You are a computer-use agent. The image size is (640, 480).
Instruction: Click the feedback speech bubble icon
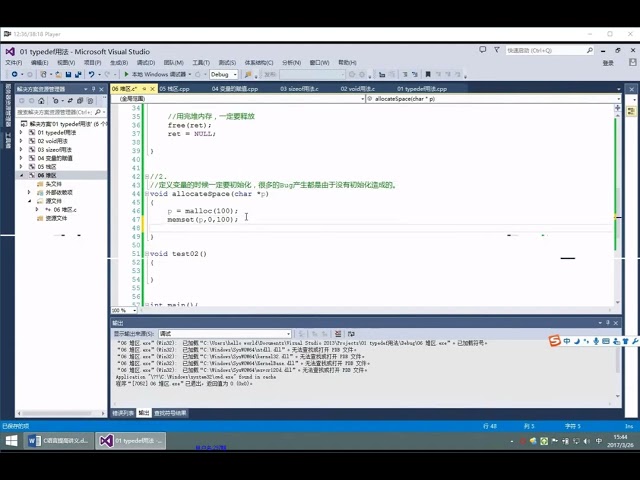[482, 50]
